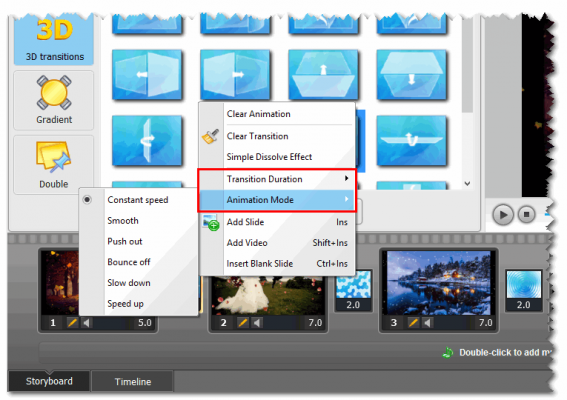The image size is (567, 400).
Task: Click the pencil edit icon on slide 1
Action: pyautogui.click(x=72, y=322)
